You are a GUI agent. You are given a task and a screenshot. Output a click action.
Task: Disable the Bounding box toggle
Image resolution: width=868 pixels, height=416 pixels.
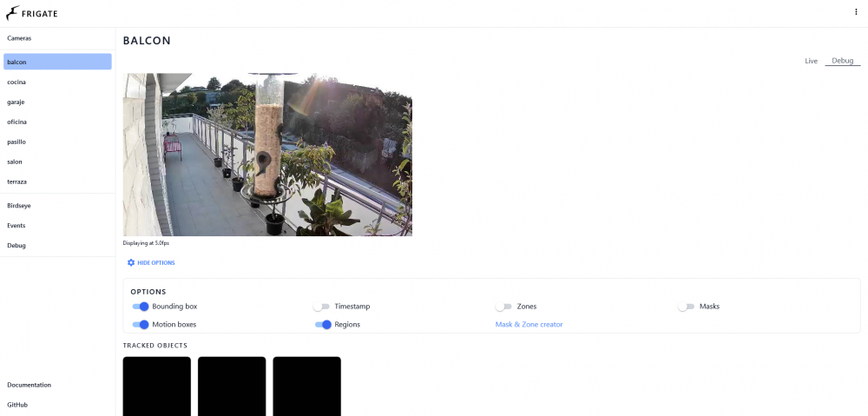tap(141, 307)
